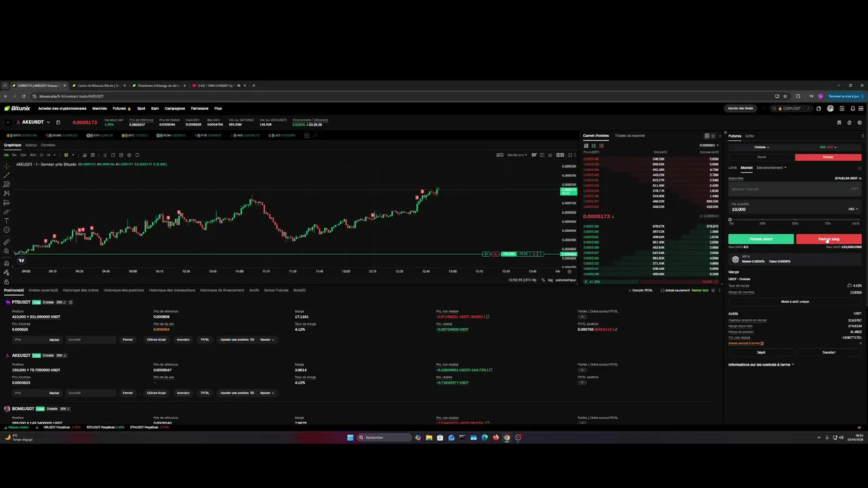The height and width of the screenshot is (488, 868).
Task: Open order book price precision dropdown
Action: [709, 145]
